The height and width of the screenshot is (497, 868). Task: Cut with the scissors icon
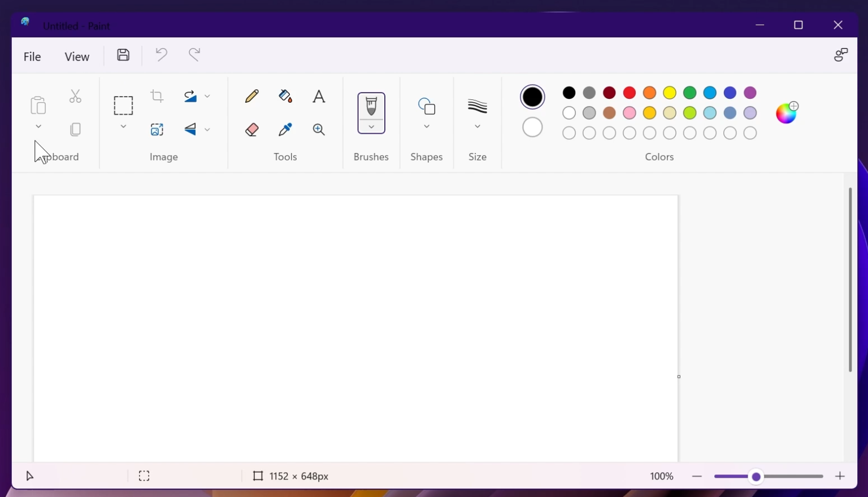pyautogui.click(x=75, y=96)
